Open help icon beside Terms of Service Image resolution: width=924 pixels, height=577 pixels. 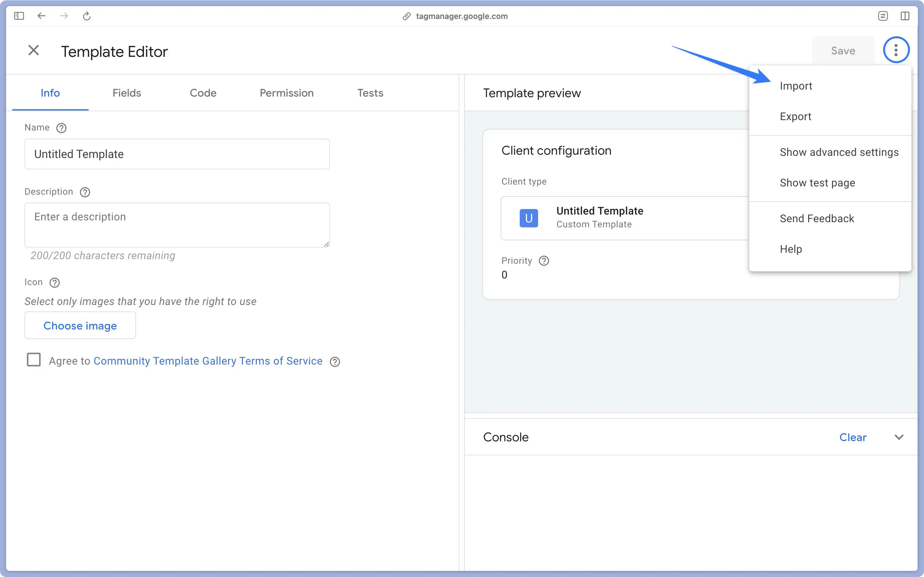[x=335, y=361]
